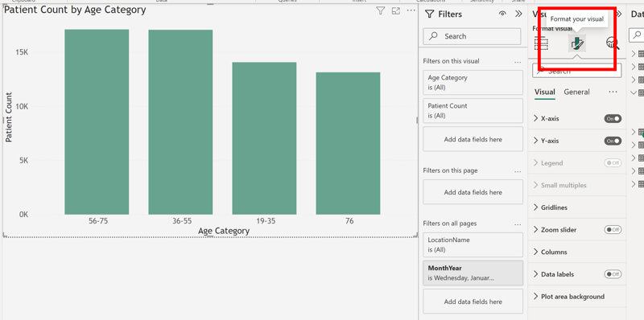Click the 10K y-axis label
Image resolution: width=644 pixels, height=320 pixels.
[x=23, y=106]
